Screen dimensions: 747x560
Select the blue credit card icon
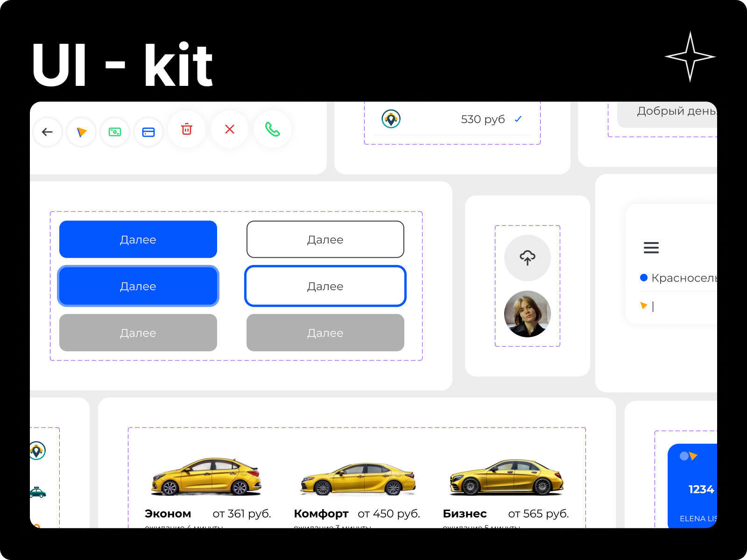148,132
